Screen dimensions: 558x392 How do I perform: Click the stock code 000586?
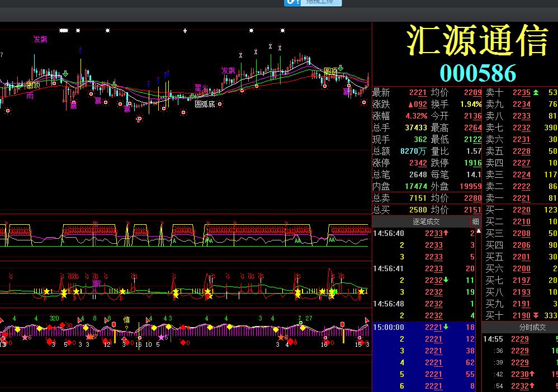(478, 73)
